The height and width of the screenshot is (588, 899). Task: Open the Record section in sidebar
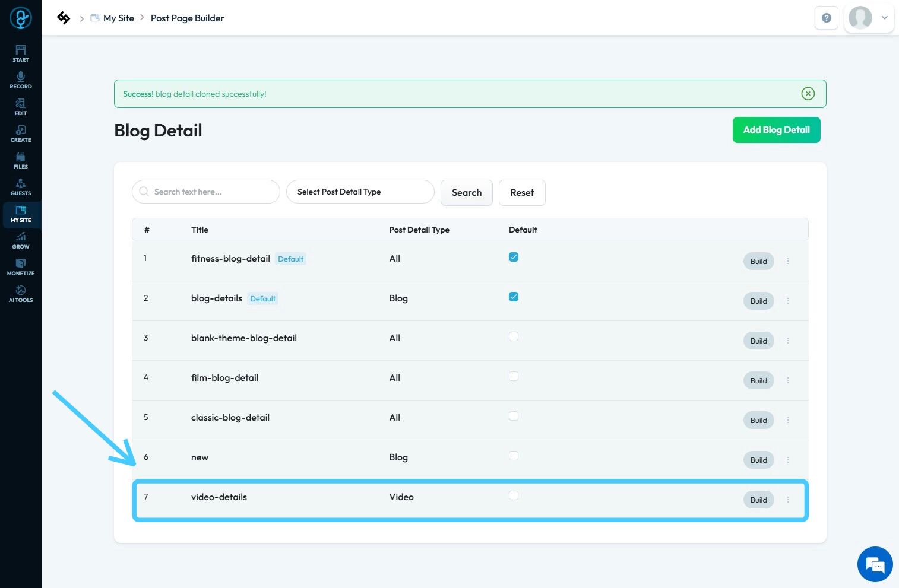click(20, 80)
